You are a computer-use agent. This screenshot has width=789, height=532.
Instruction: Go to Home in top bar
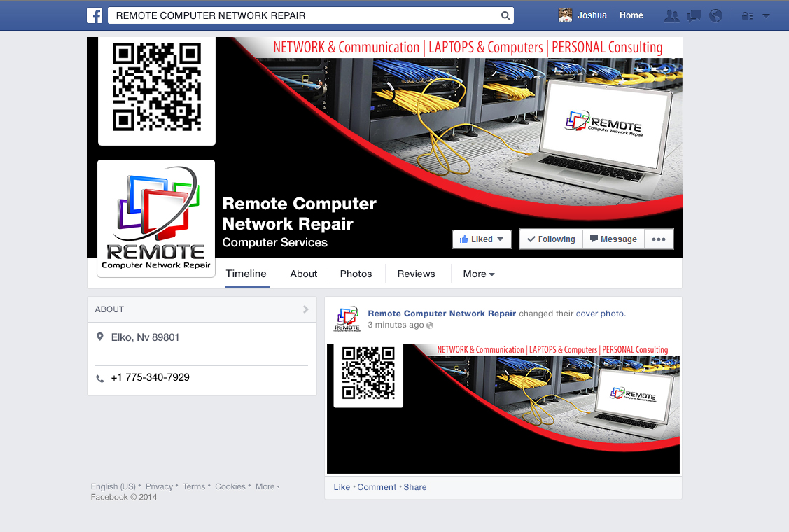click(x=631, y=15)
